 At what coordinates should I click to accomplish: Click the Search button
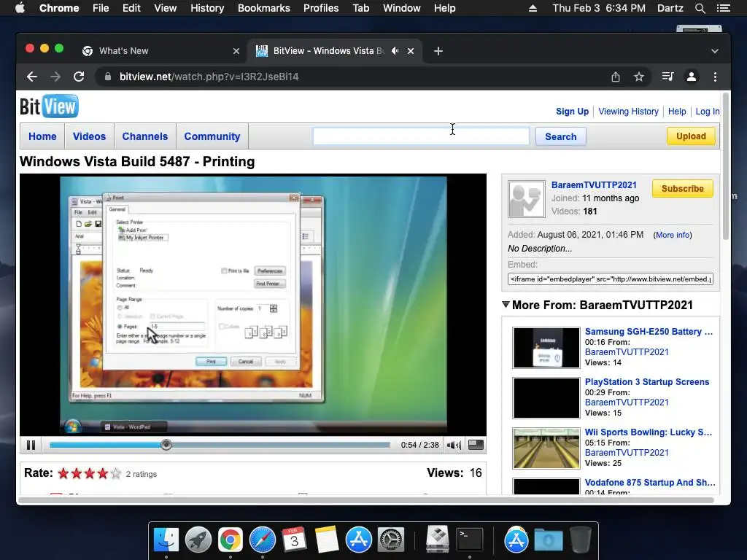[x=561, y=136]
